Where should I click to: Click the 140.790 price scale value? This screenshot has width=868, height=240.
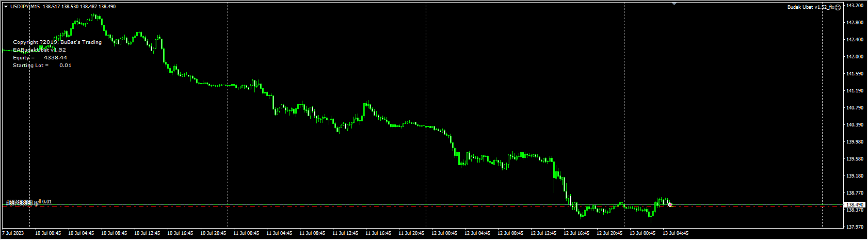(x=855, y=108)
